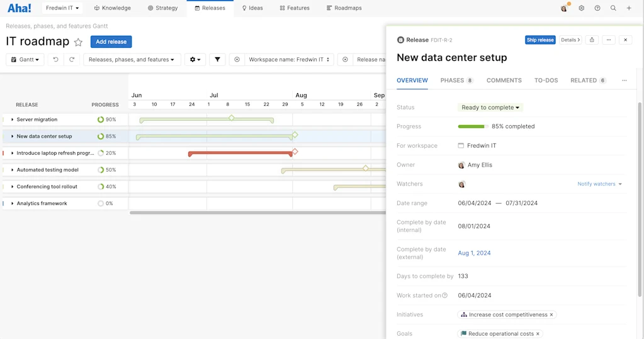Favorite IT roadmap with the star icon
The image size is (644, 339).
tap(78, 42)
